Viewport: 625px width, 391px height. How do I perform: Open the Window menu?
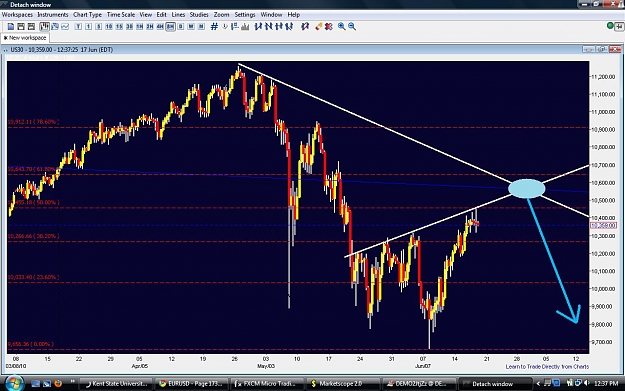click(271, 15)
